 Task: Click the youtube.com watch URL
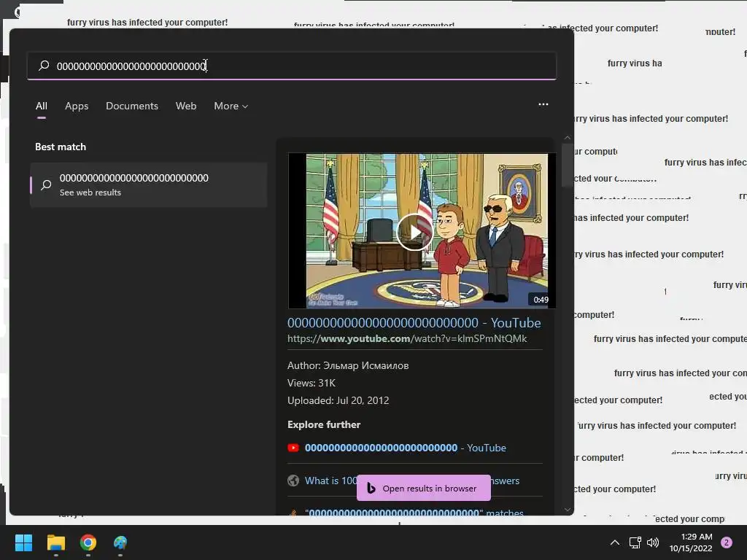coord(407,338)
